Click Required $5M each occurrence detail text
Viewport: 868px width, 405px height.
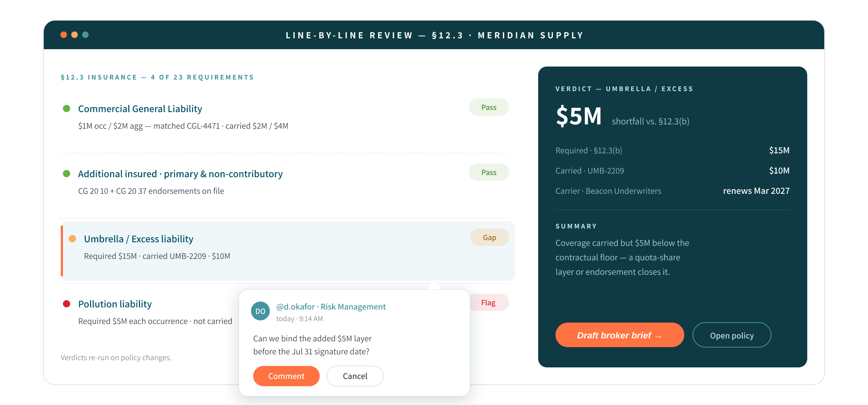[155, 321]
